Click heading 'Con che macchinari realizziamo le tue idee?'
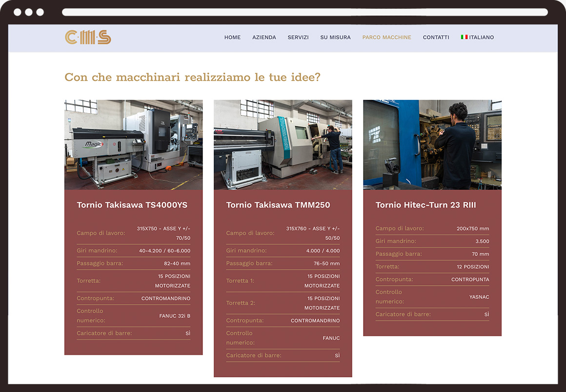 click(x=192, y=77)
